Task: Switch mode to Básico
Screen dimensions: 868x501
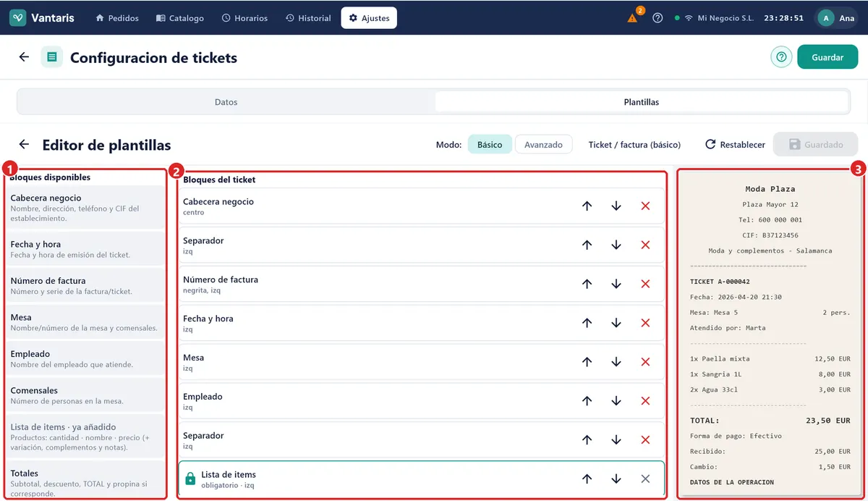Action: 490,145
